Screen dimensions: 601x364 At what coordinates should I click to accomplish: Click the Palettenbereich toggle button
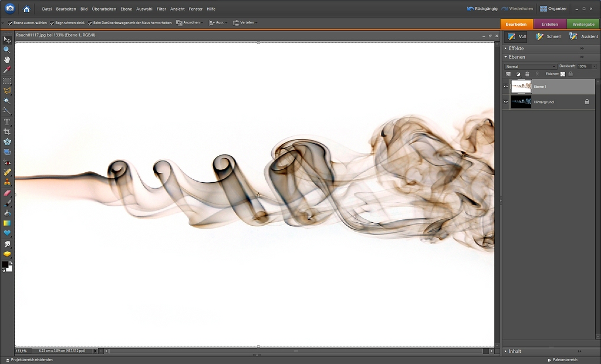coord(562,360)
